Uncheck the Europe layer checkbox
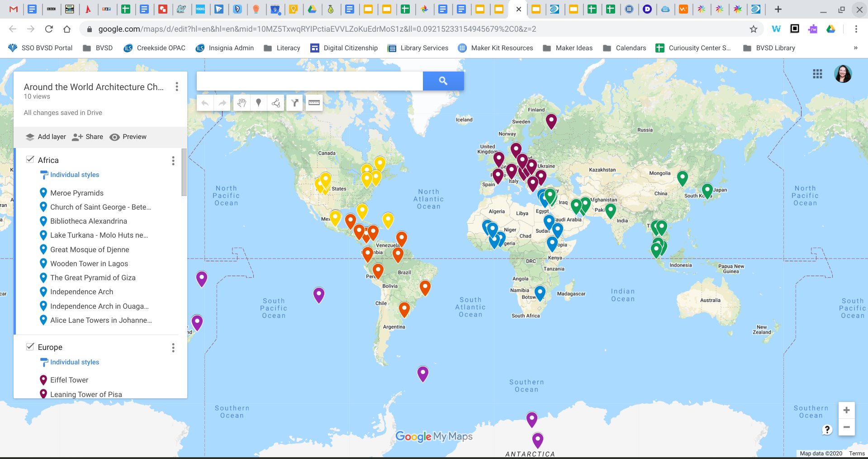868x459 pixels. tap(30, 347)
